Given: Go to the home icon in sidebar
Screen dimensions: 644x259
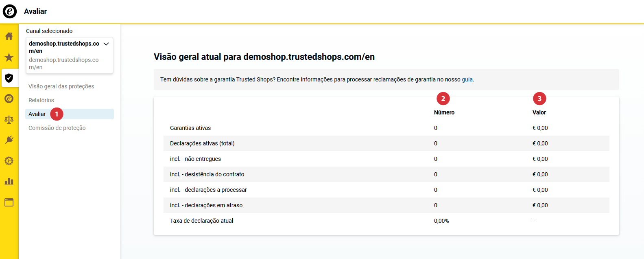Looking at the screenshot, I should (9, 36).
